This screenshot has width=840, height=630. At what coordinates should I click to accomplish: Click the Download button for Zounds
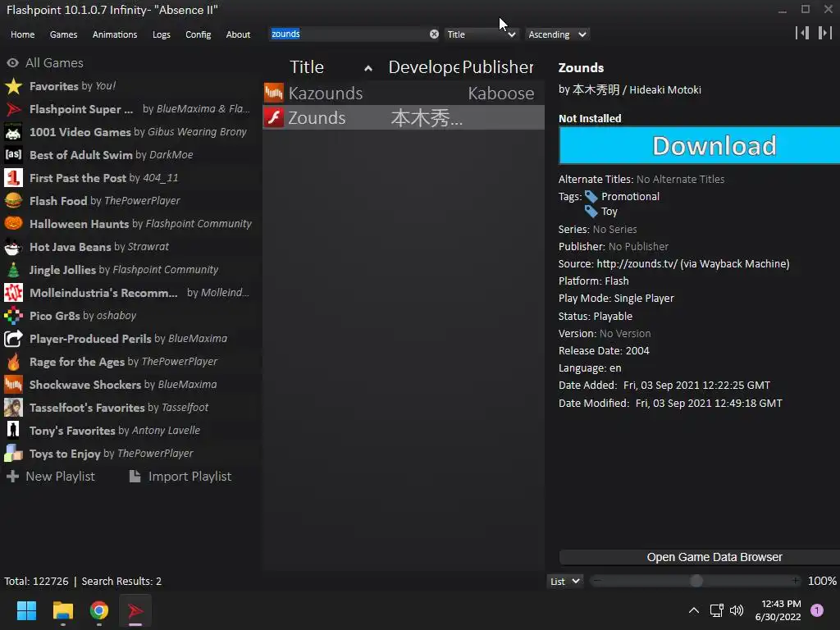[700, 146]
